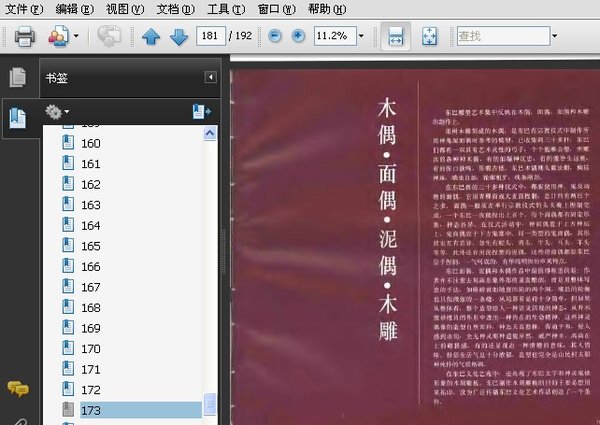Click total page count text / 192

(x=240, y=36)
